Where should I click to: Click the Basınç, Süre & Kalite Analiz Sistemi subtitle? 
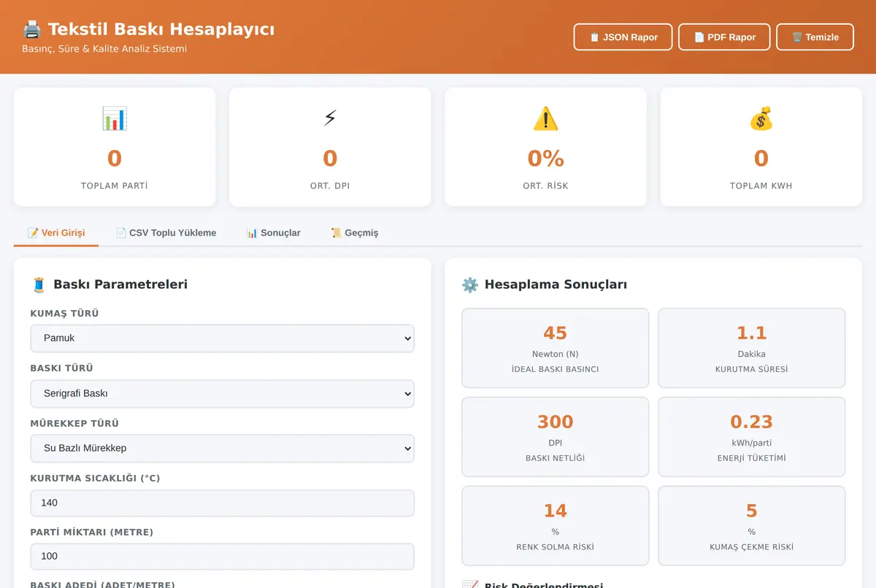pyautogui.click(x=104, y=49)
